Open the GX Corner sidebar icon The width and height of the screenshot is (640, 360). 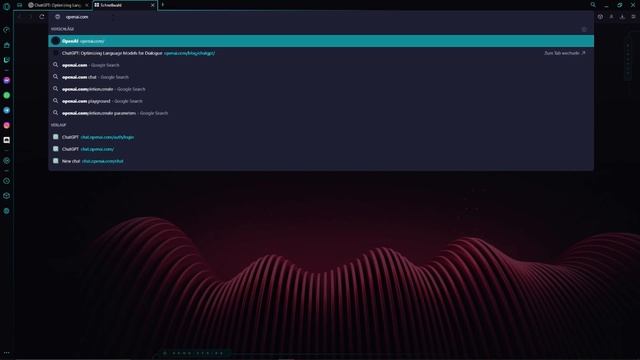click(x=7, y=45)
